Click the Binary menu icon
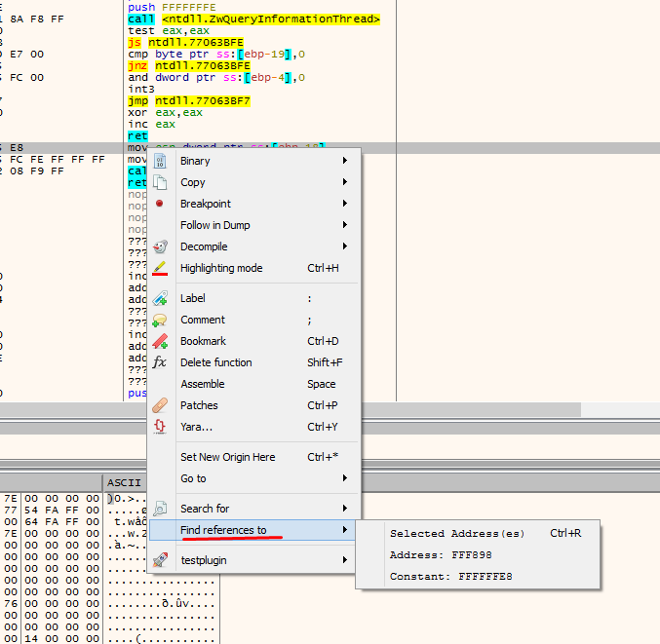Image resolution: width=660 pixels, height=644 pixels. click(x=161, y=161)
